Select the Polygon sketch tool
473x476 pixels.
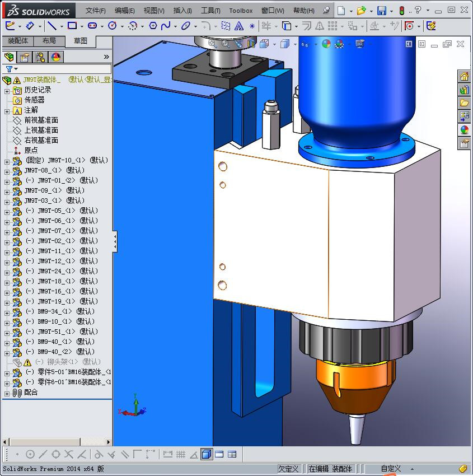click(x=153, y=26)
